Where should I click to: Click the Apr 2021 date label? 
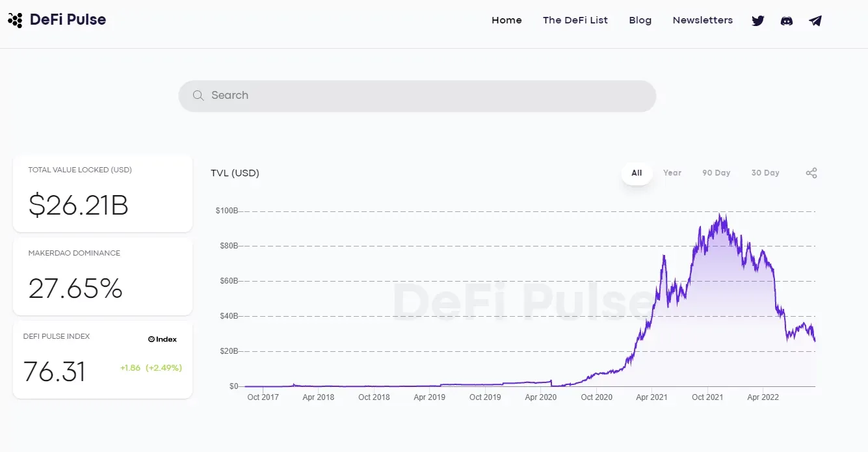(x=652, y=397)
